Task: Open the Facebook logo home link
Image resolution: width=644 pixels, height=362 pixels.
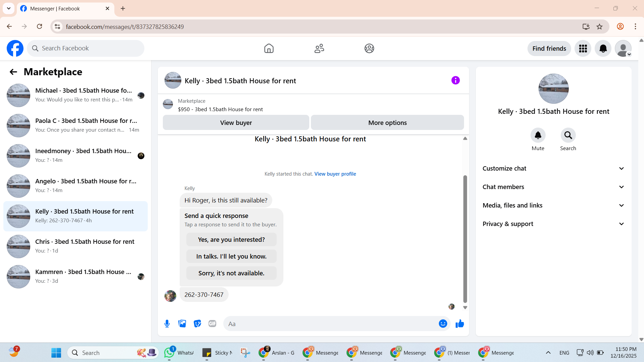Action: (x=15, y=48)
